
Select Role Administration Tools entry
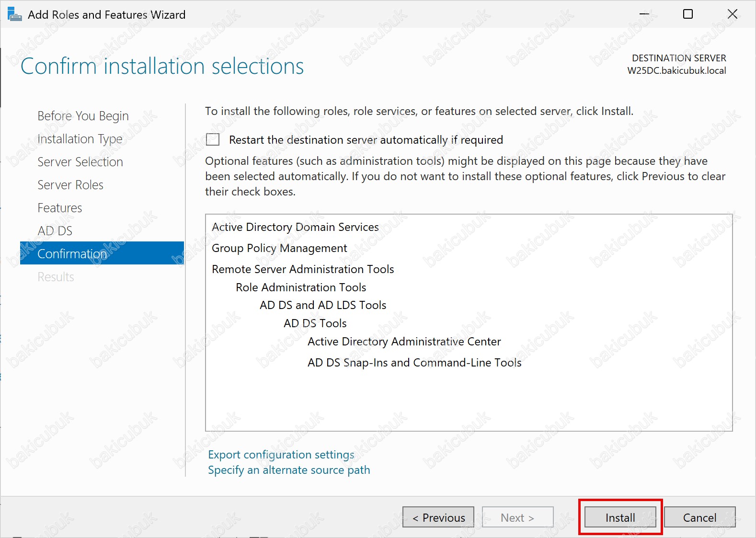tap(301, 287)
